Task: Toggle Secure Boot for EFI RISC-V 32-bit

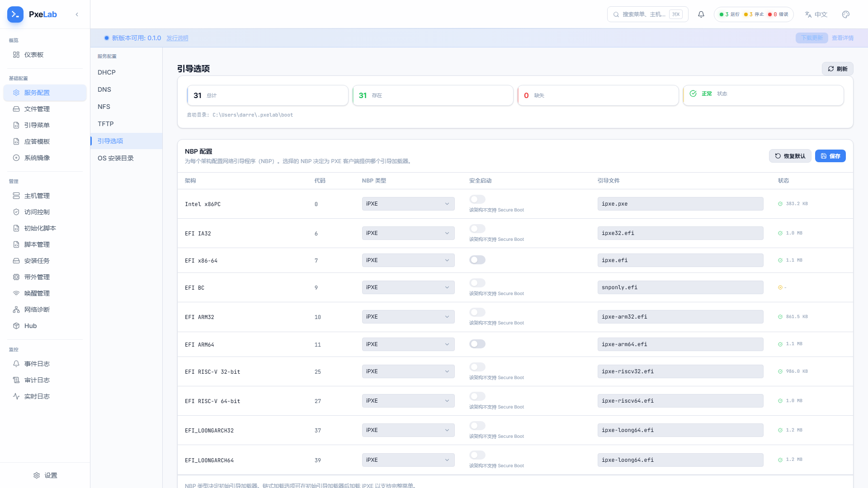Action: (477, 367)
